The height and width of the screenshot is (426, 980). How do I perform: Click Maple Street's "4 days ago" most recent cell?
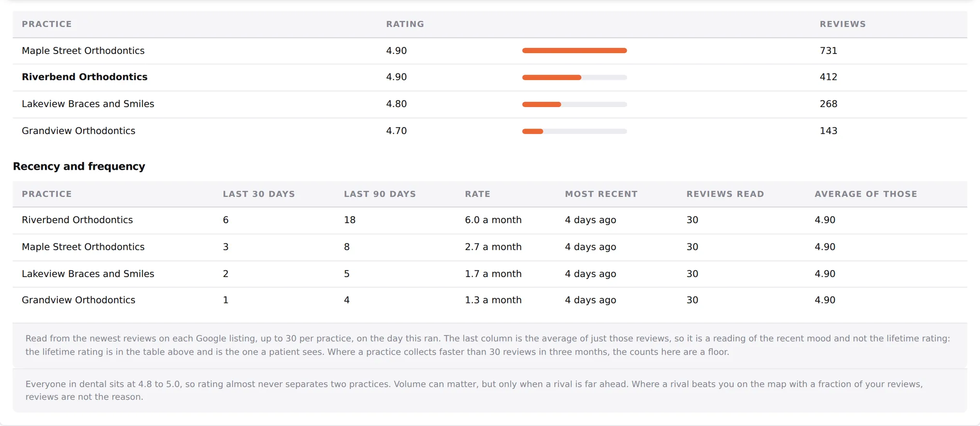[x=590, y=247]
